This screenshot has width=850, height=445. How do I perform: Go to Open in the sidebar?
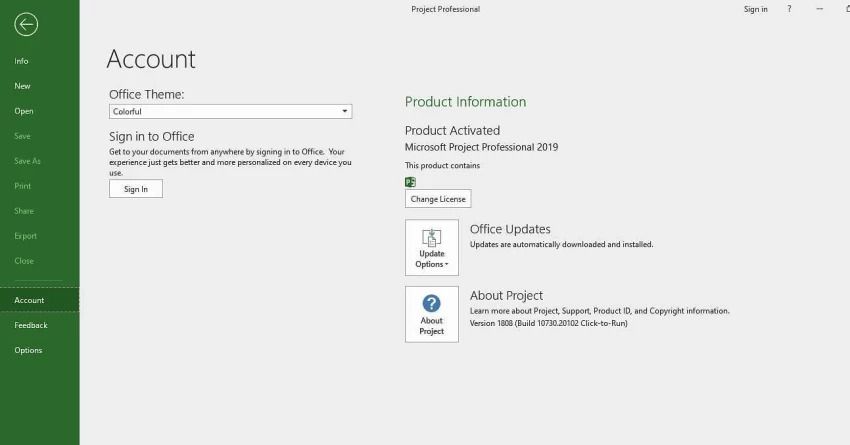click(40, 111)
